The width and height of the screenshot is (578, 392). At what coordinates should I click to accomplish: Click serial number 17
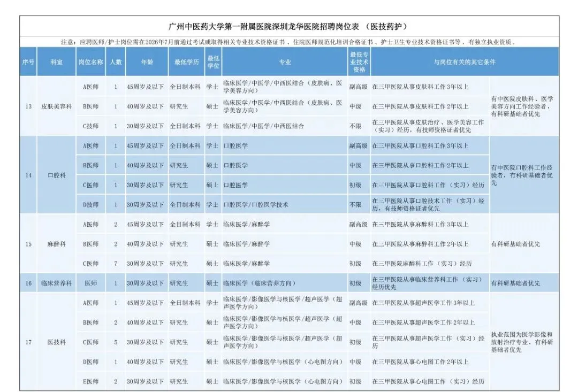click(x=28, y=342)
